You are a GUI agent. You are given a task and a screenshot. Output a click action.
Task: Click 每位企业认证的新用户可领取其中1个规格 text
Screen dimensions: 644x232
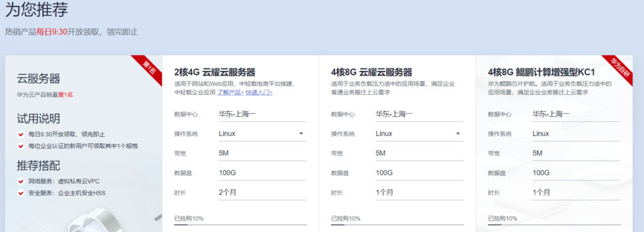83,146
